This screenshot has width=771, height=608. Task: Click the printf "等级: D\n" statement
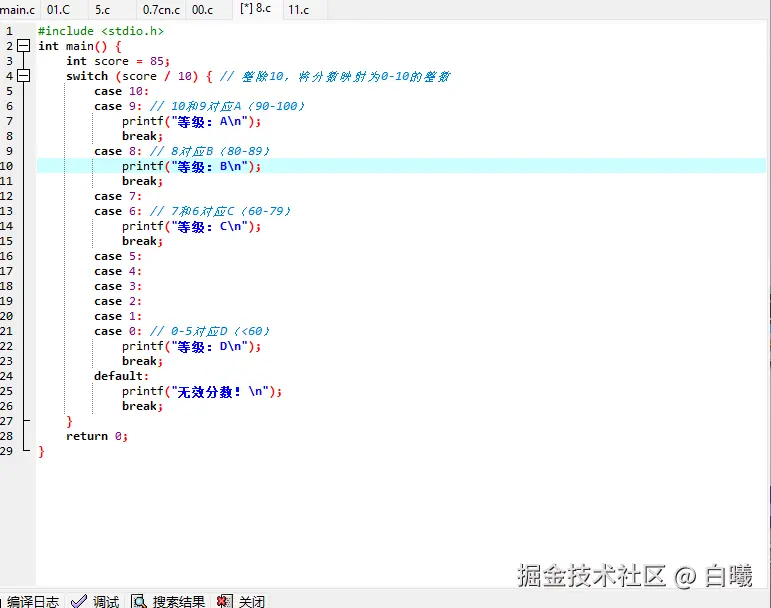click(x=191, y=346)
